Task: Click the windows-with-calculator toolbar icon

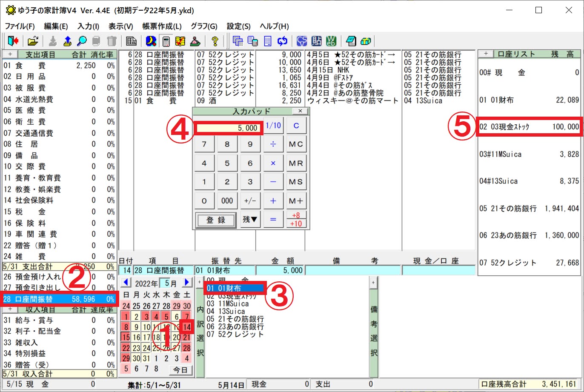Action: pos(253,41)
